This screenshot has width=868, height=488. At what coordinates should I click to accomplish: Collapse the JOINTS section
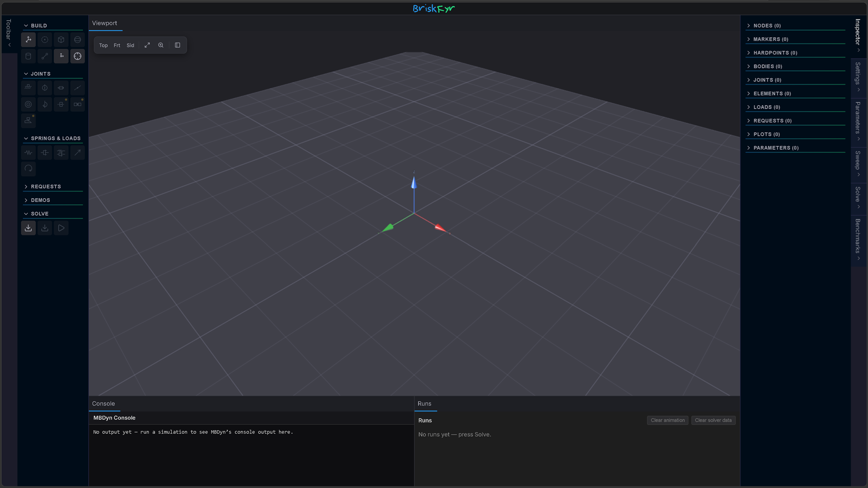tap(52, 74)
